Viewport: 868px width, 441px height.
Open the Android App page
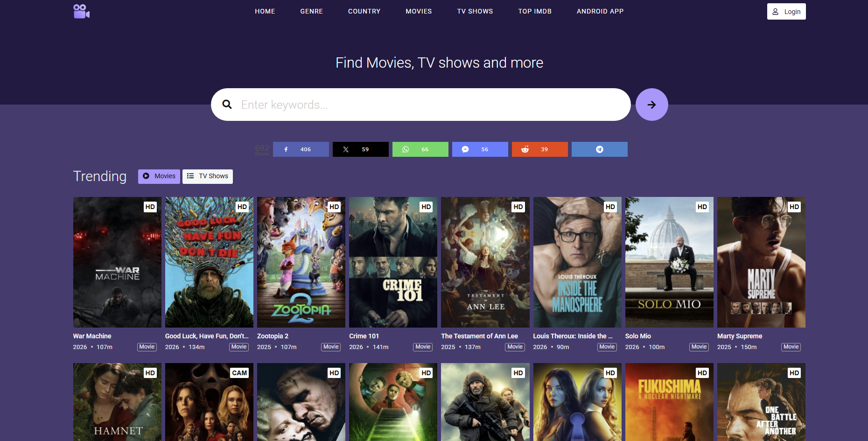coord(600,11)
